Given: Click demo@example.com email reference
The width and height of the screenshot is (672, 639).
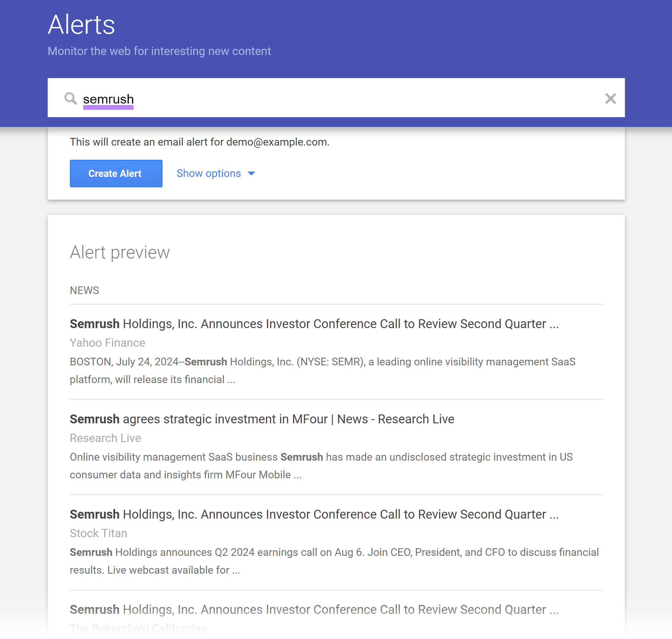Looking at the screenshot, I should 276,142.
